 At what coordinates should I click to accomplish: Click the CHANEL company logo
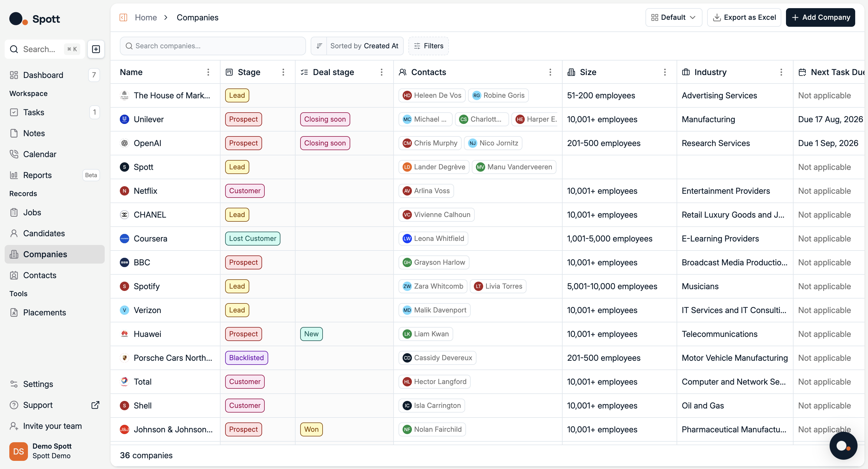[124, 215]
